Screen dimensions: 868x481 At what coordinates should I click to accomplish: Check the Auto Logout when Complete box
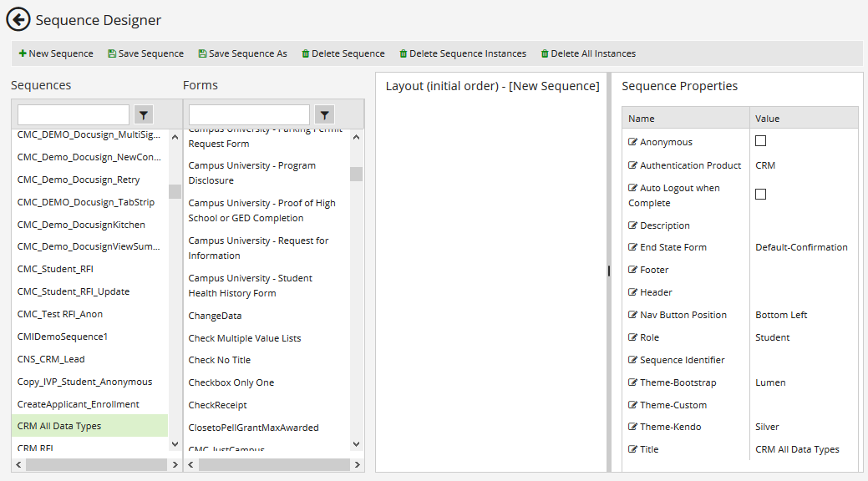click(x=760, y=194)
